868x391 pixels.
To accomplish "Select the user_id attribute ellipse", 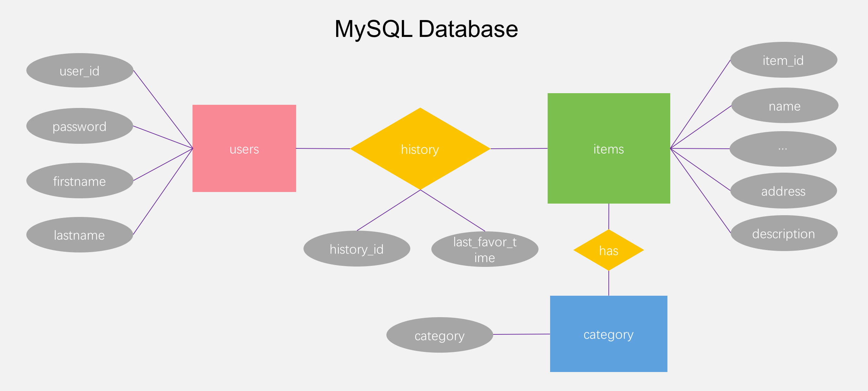I will pyautogui.click(x=80, y=70).
